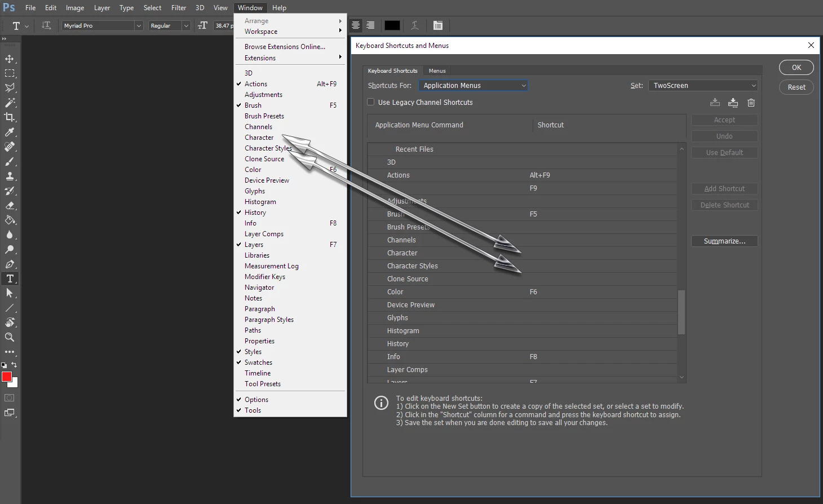
Task: Enable Use Legacy Channel Shortcuts checkbox
Action: tap(370, 102)
